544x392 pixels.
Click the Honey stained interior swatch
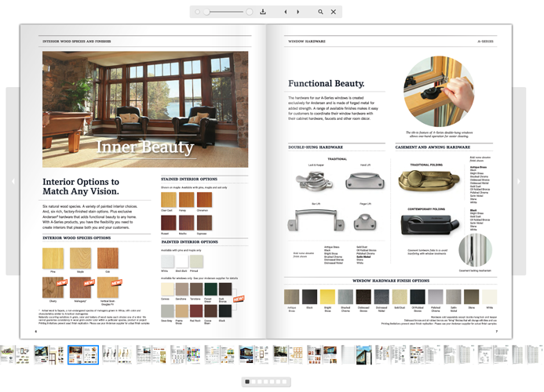[186, 200]
